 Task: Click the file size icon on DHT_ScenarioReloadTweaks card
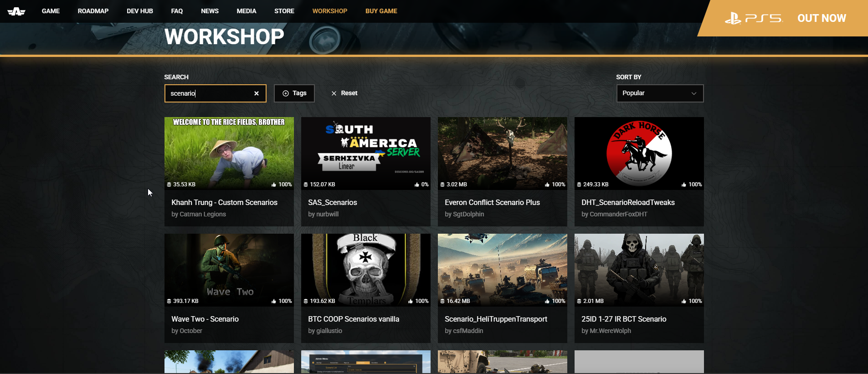[x=579, y=184]
